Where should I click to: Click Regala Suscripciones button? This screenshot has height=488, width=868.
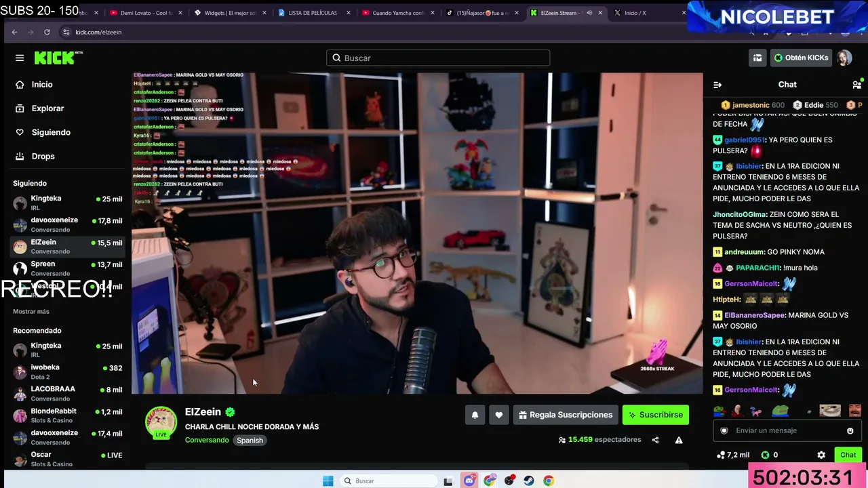point(566,415)
